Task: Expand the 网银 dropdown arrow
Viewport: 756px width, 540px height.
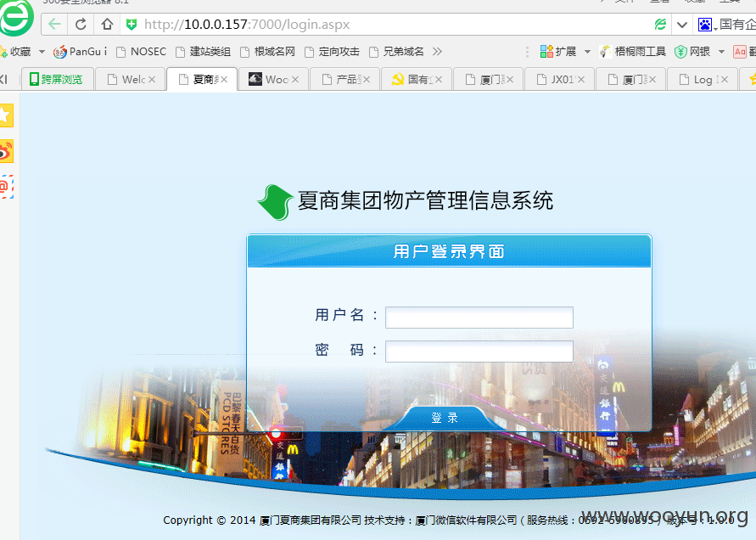Action: click(721, 52)
